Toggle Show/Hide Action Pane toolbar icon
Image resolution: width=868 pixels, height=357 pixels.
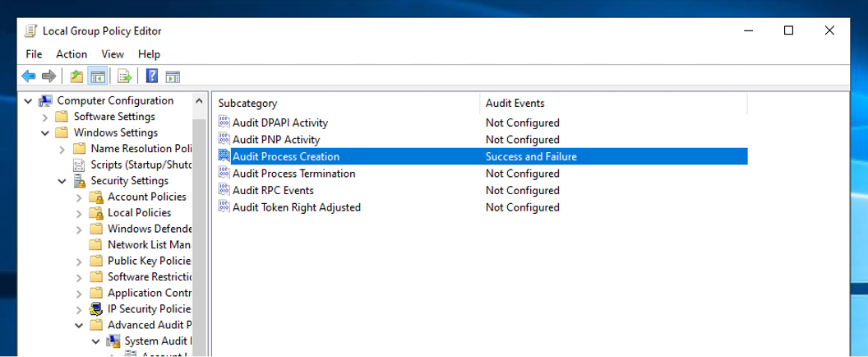click(173, 76)
